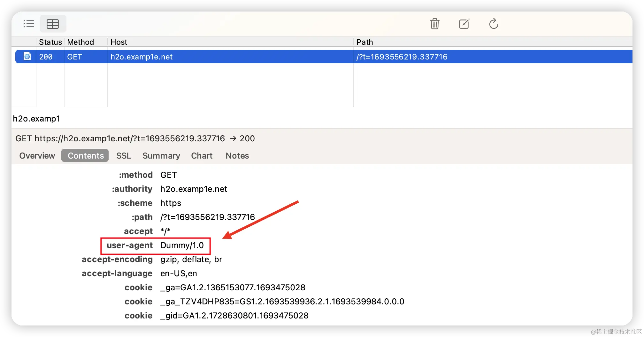The image size is (644, 337).
Task: Open the Chart tab
Action: 202,156
